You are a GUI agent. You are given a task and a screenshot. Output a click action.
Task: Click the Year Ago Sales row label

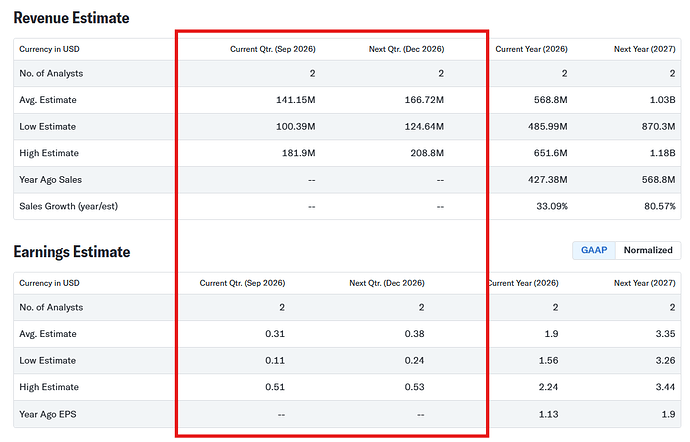51,180
